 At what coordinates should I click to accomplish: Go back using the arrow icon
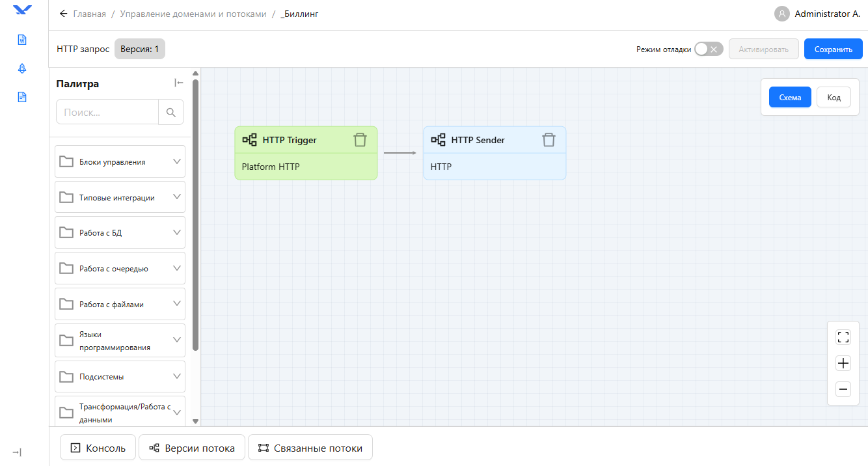[x=63, y=14]
